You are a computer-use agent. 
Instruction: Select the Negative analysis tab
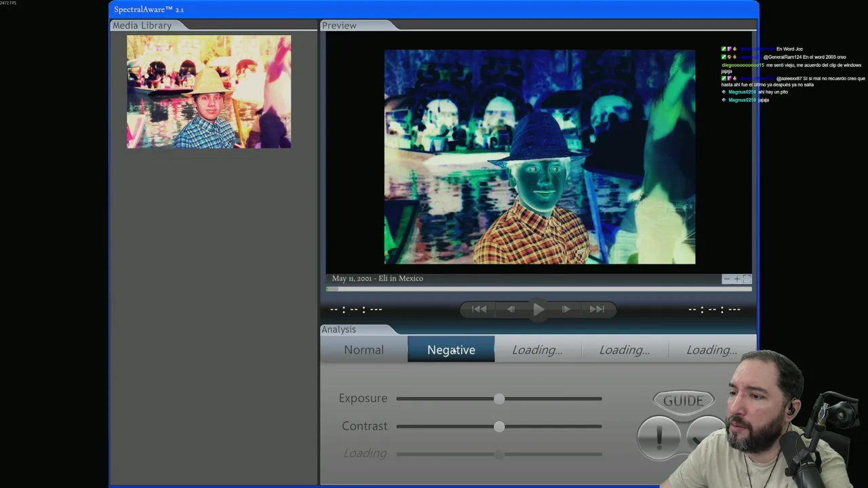[451, 350]
